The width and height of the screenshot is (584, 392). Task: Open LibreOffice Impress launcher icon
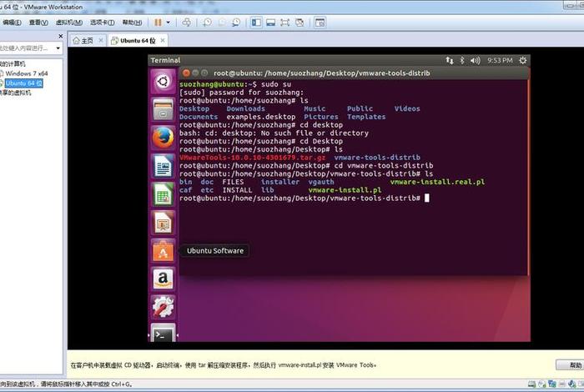coord(163,223)
